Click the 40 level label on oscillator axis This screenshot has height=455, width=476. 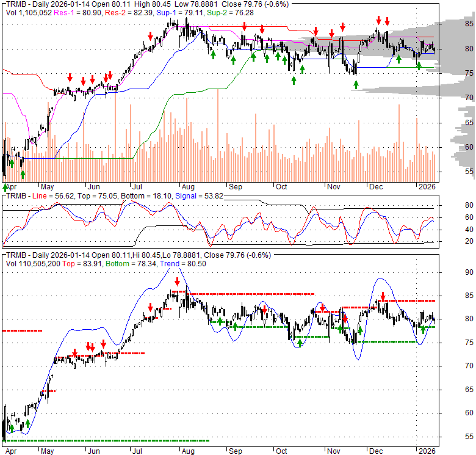469,230
